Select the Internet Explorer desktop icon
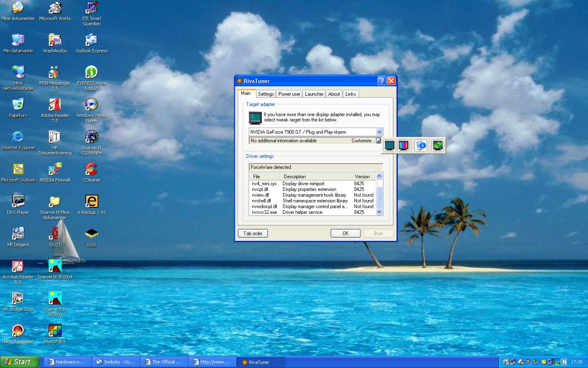 coord(18,140)
